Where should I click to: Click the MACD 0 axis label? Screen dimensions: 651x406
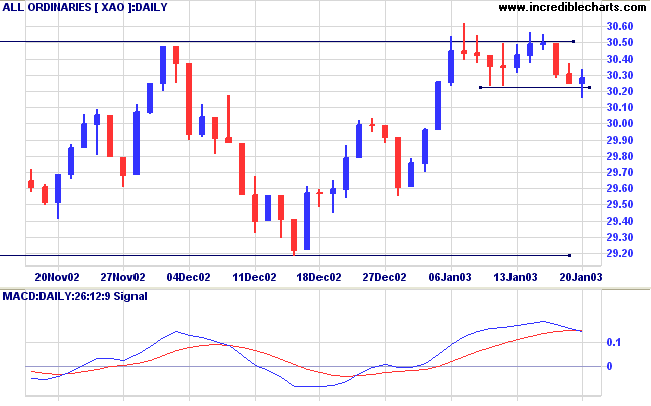coord(609,366)
